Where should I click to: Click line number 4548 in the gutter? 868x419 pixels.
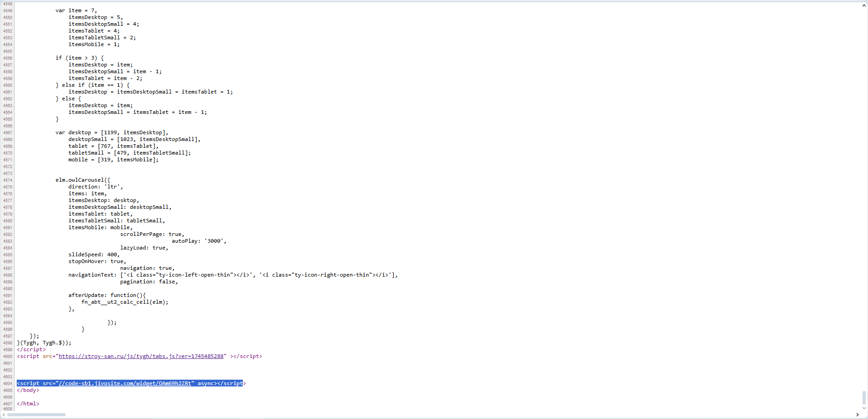(8, 4)
